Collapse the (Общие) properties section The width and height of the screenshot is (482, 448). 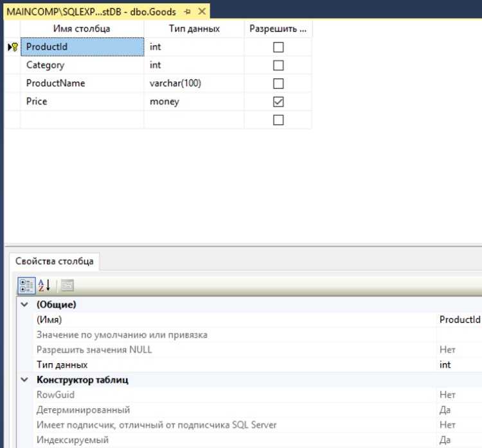[25, 304]
